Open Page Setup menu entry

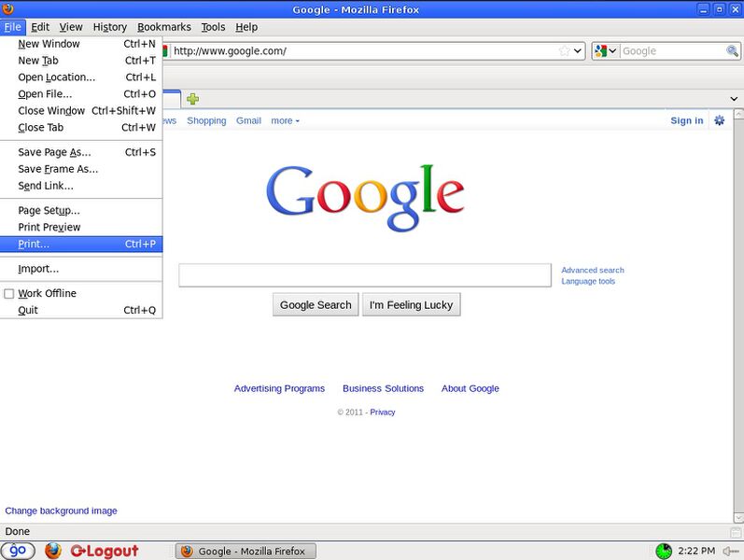[81, 210]
